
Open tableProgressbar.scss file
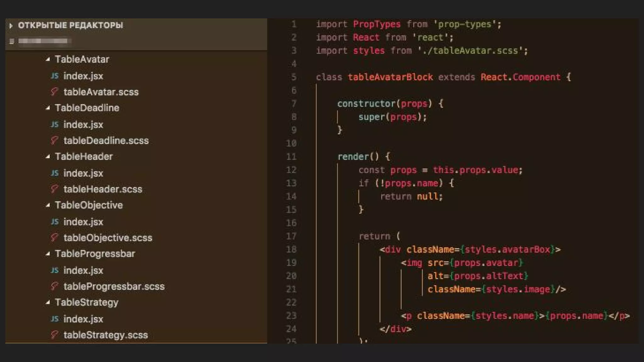pos(114,286)
